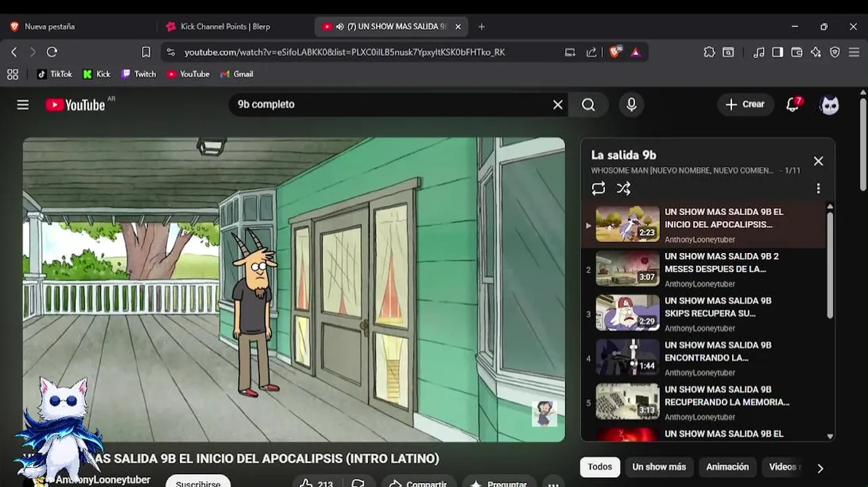This screenshot has height=487, width=868.
Task: Mute the tab via speaker icon
Action: [x=339, y=26]
